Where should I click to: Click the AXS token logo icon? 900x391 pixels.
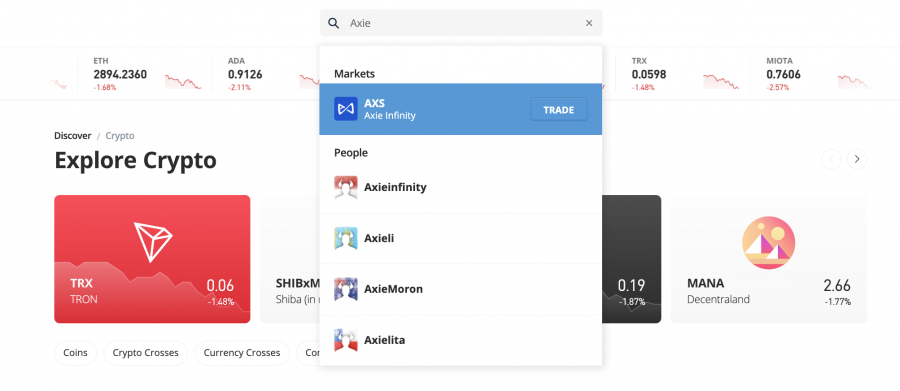pos(346,109)
